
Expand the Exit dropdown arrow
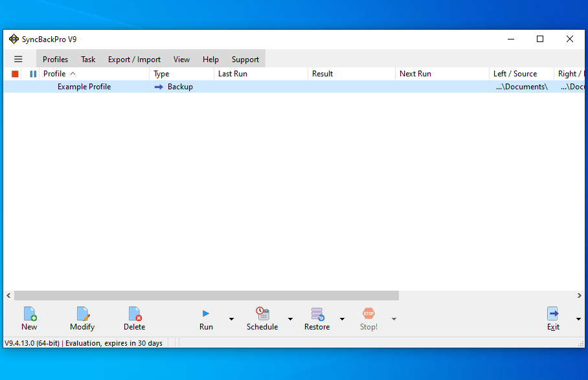pos(578,319)
